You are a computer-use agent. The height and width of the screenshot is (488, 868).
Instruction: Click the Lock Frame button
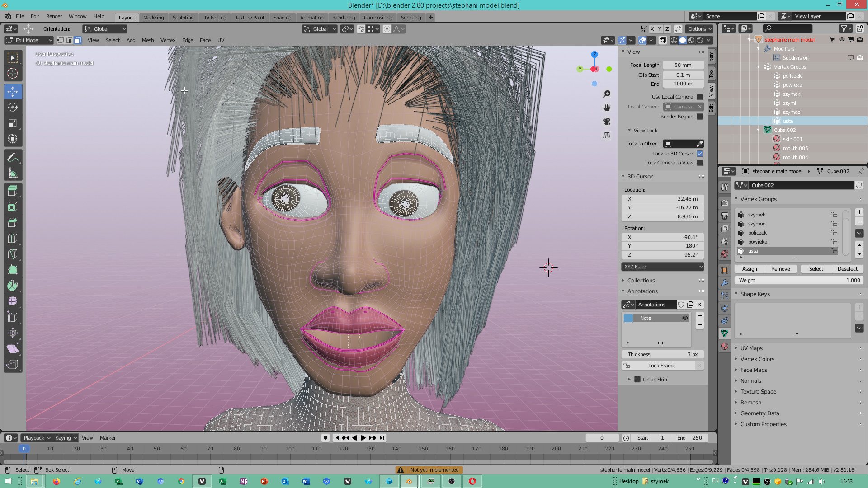click(658, 366)
